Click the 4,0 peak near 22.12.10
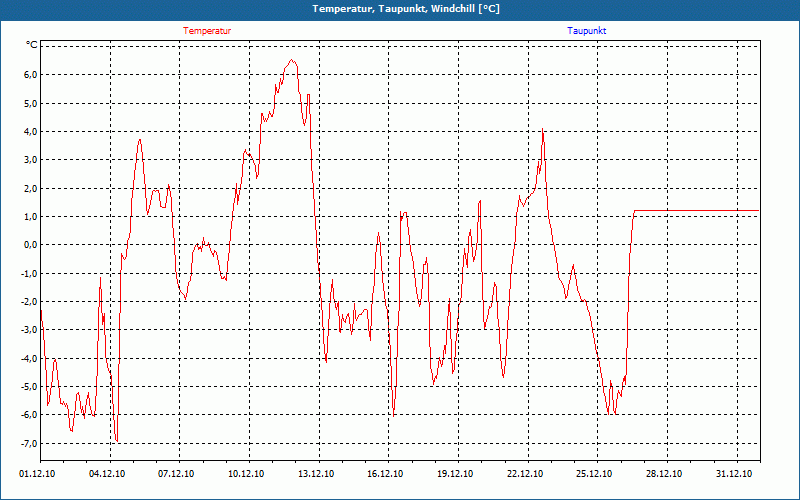 [x=542, y=130]
